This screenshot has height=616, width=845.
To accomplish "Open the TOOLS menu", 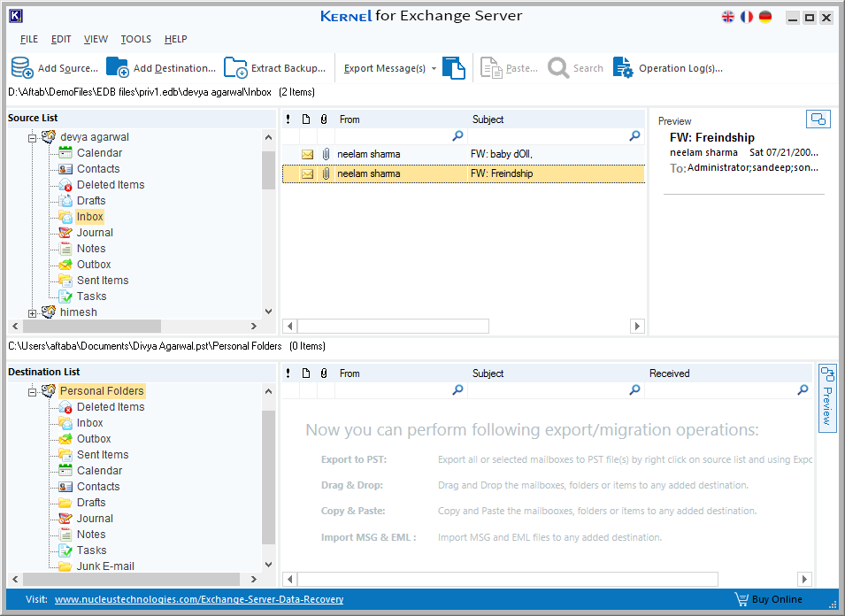I will (135, 39).
